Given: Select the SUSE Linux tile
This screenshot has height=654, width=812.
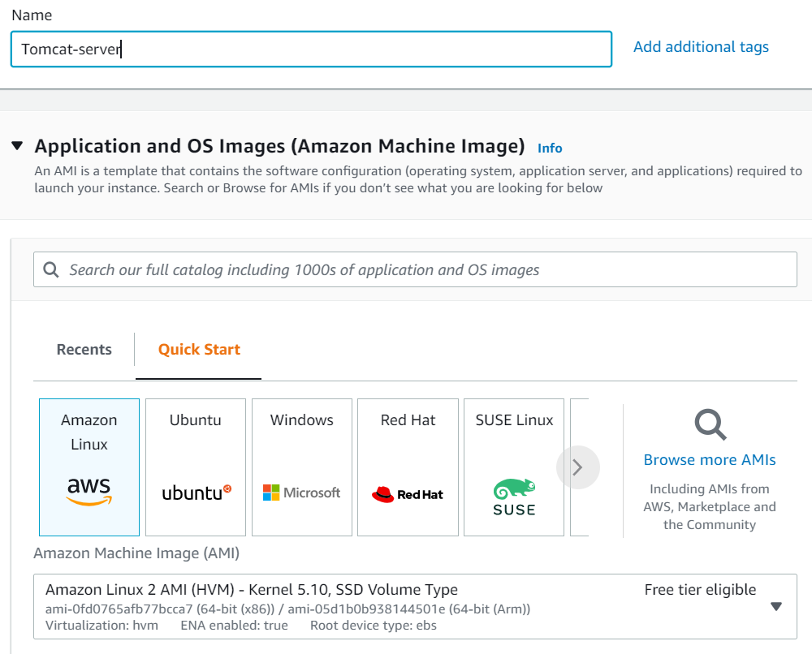Looking at the screenshot, I should [514, 467].
